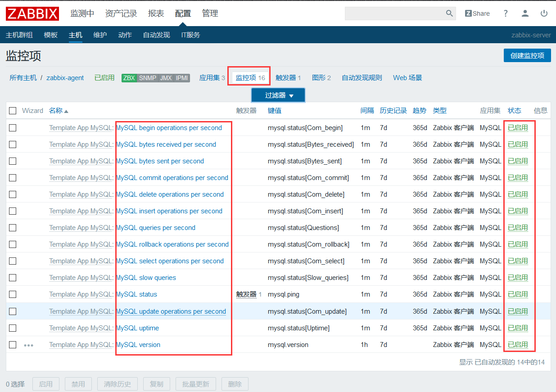Screen dimensions: 556x392
Task: Sort table by 间隔 column header
Action: point(367,111)
